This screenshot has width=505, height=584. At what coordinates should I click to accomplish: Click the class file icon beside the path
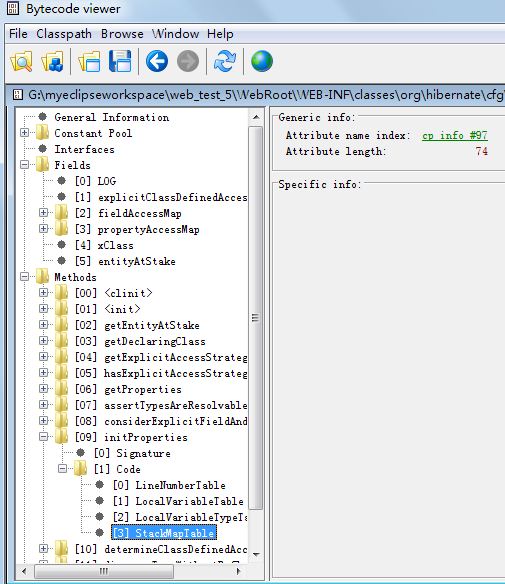coord(18,95)
